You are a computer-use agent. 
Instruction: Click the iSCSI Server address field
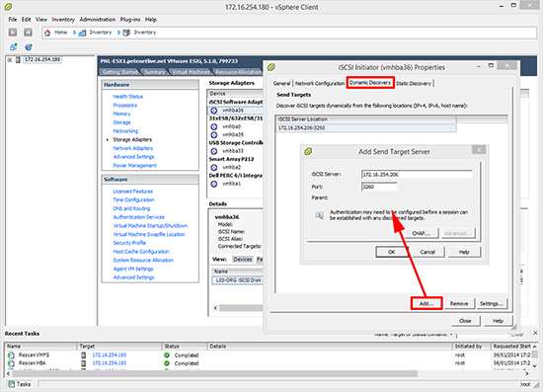(417, 174)
